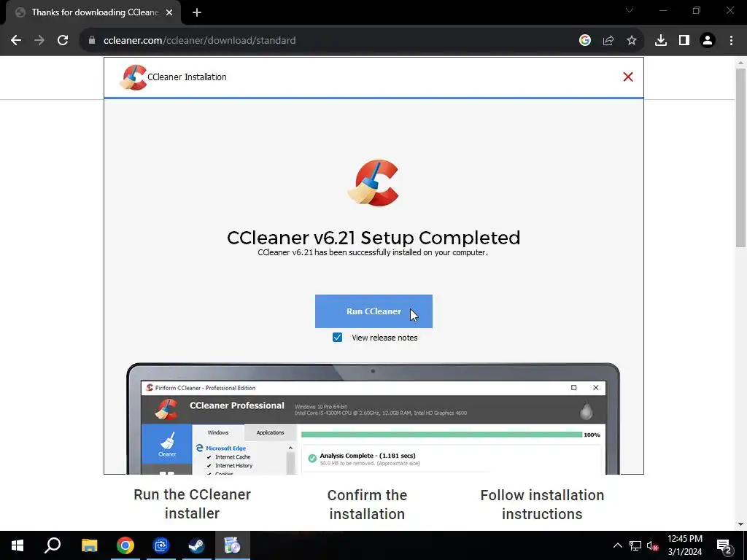Image resolution: width=747 pixels, height=560 pixels.
Task: Close the CCleaner Installation dialog with red X
Action: coord(628,77)
